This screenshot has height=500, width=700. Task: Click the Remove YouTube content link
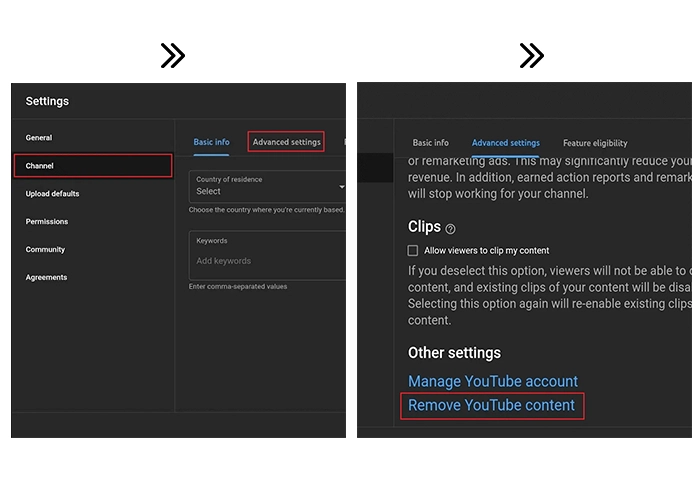pyautogui.click(x=492, y=405)
